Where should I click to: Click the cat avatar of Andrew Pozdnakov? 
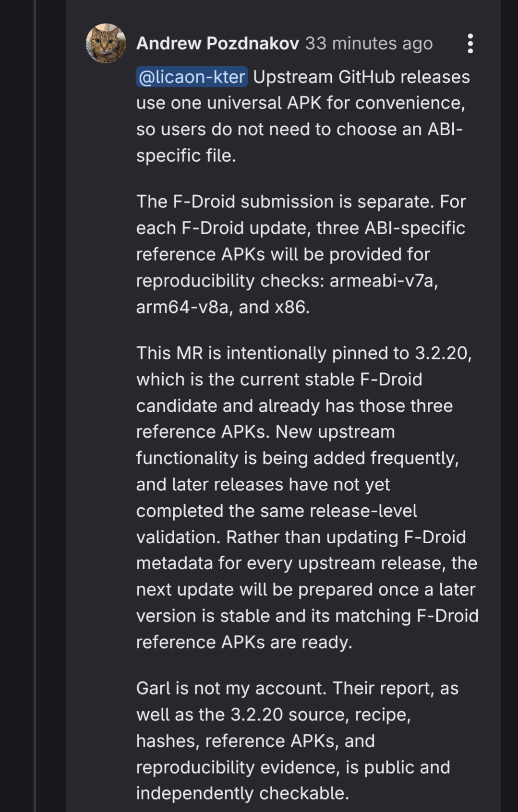106,43
